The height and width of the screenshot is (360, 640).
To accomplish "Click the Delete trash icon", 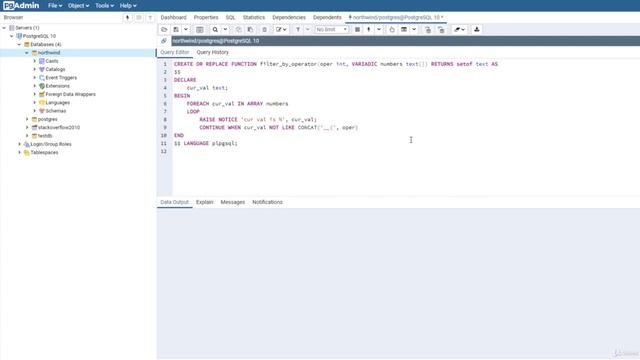I will pyautogui.click(x=264, y=29).
